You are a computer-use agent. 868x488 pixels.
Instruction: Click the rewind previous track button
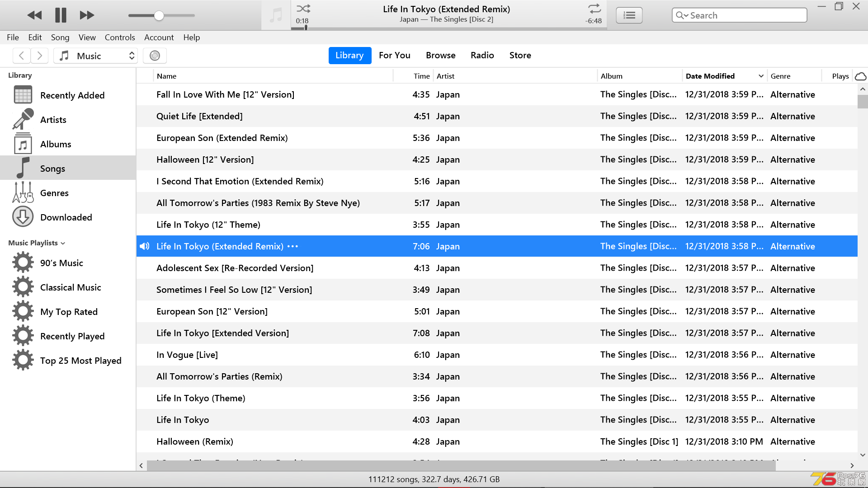pos(34,15)
